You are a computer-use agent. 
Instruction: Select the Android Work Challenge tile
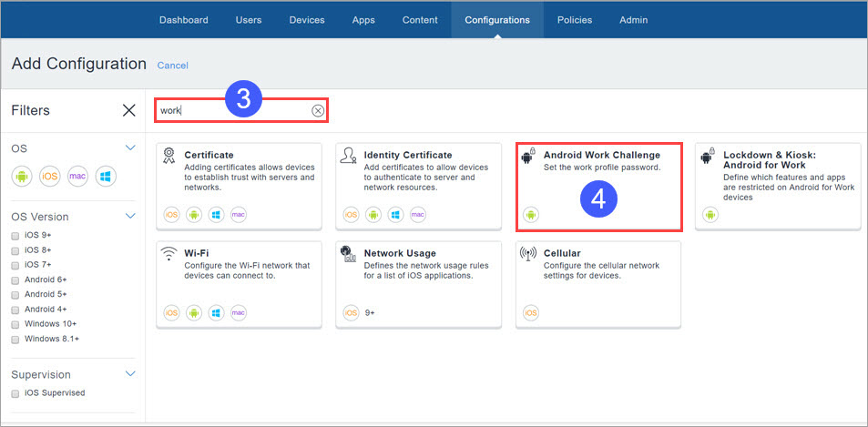pyautogui.click(x=598, y=186)
